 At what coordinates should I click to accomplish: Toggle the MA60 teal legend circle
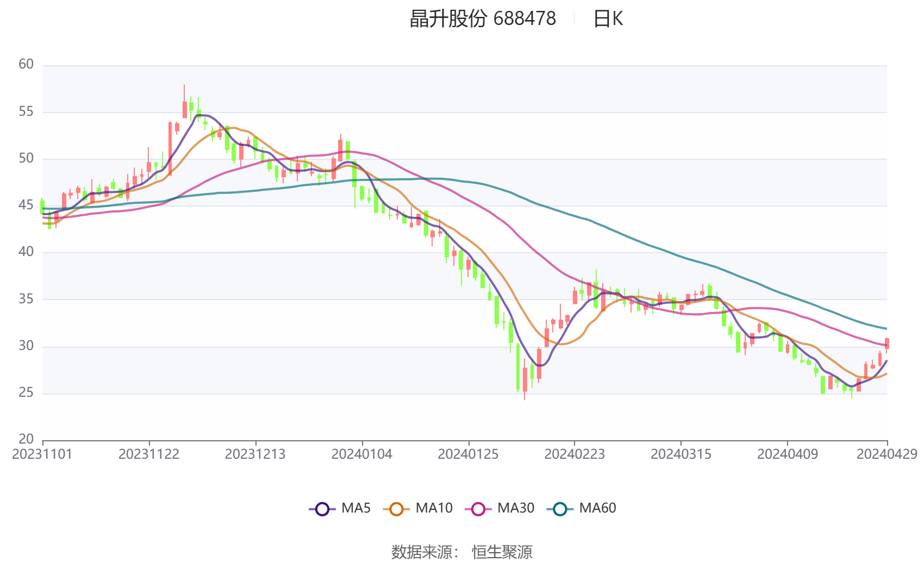[560, 509]
